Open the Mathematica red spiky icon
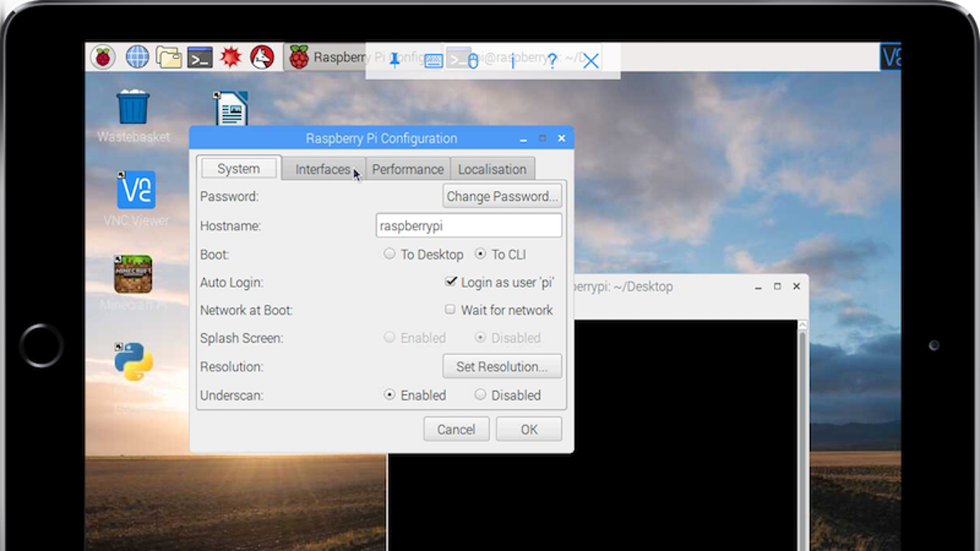Screen dimensions: 980x551 click(x=231, y=57)
